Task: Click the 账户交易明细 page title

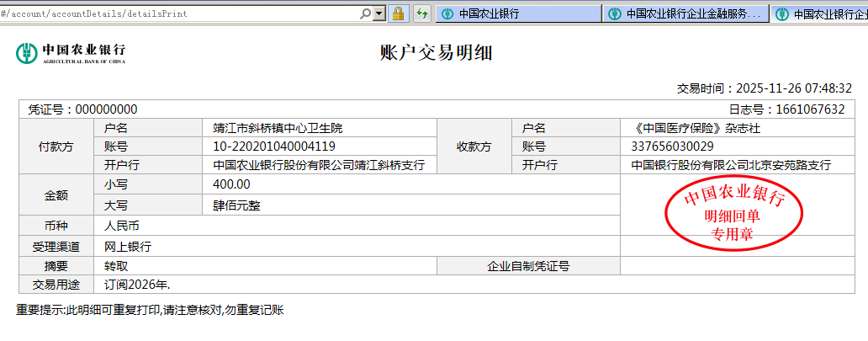Action: pyautogui.click(x=437, y=53)
